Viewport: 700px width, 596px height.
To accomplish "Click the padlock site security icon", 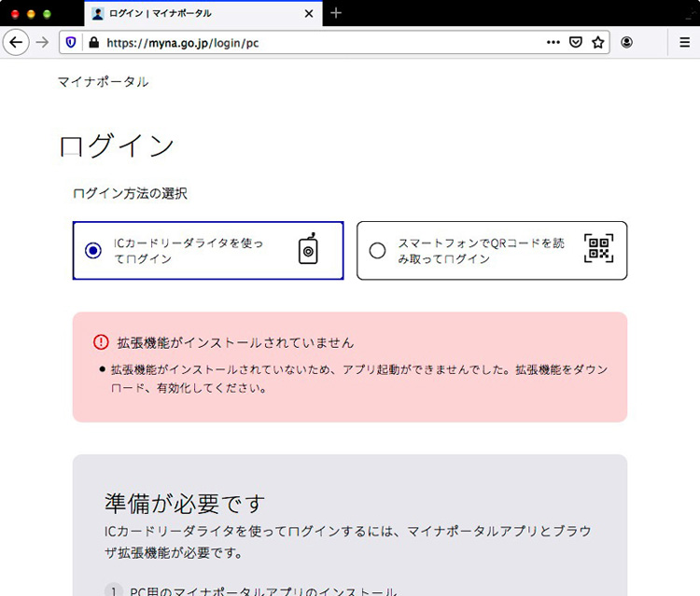I will pos(91,42).
